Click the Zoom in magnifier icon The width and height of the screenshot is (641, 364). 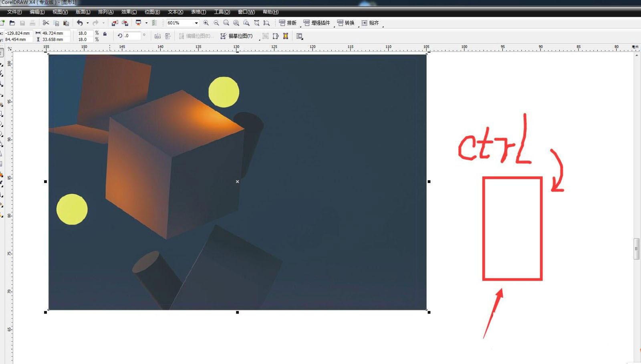[206, 23]
